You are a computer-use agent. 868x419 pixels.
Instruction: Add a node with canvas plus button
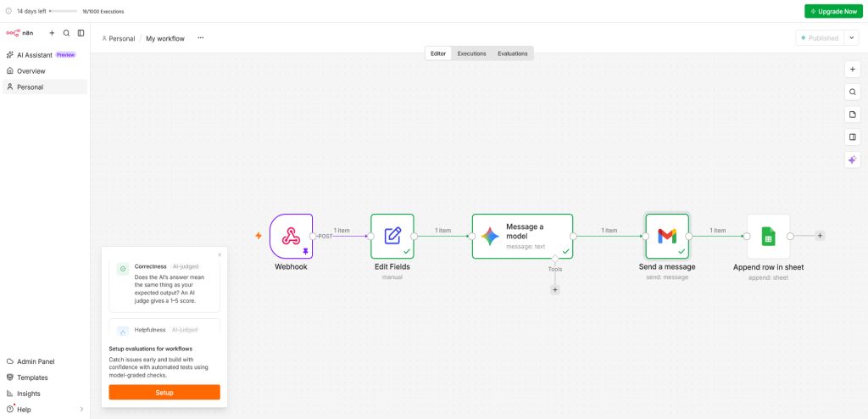[x=853, y=70]
